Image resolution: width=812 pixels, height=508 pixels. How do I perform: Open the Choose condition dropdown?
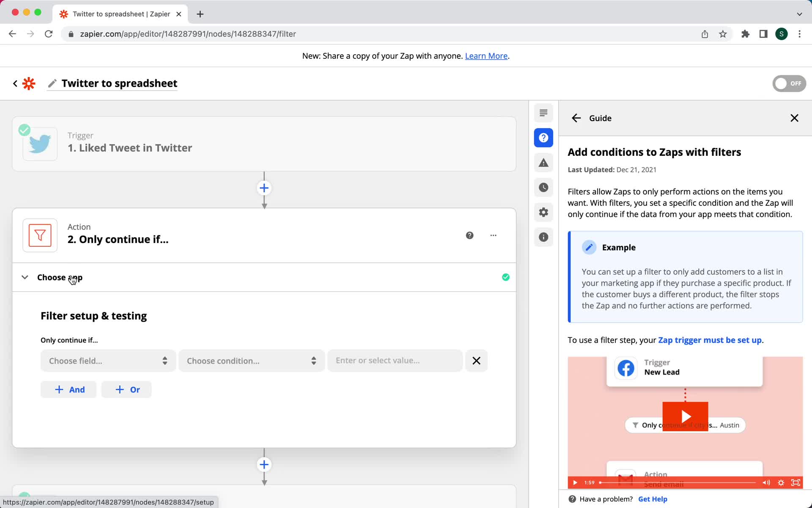[x=251, y=361]
